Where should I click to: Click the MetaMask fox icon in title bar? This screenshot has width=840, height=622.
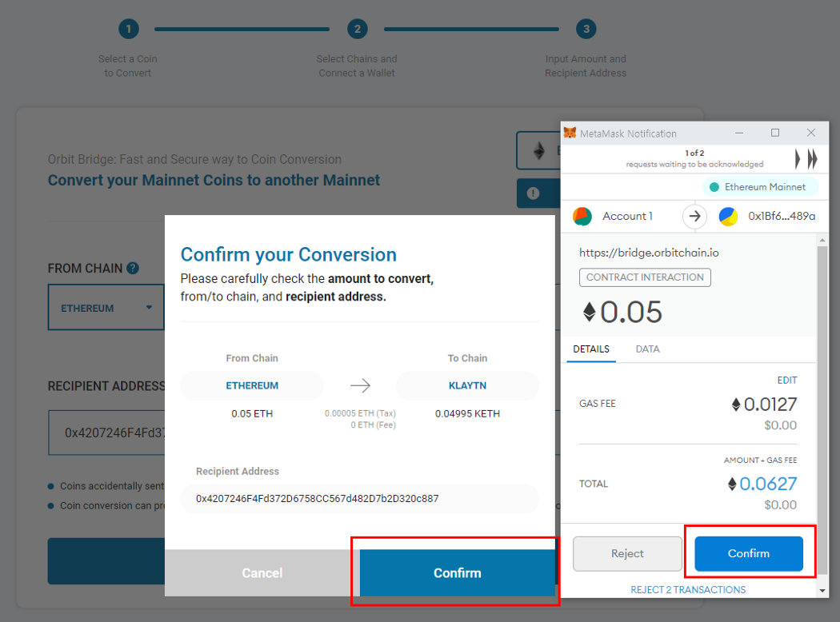(x=570, y=133)
